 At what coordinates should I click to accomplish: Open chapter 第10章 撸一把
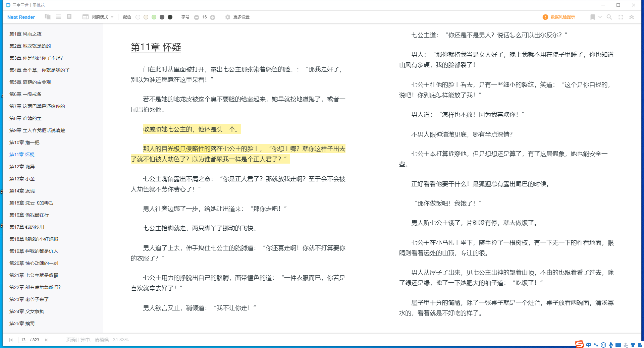pos(24,142)
